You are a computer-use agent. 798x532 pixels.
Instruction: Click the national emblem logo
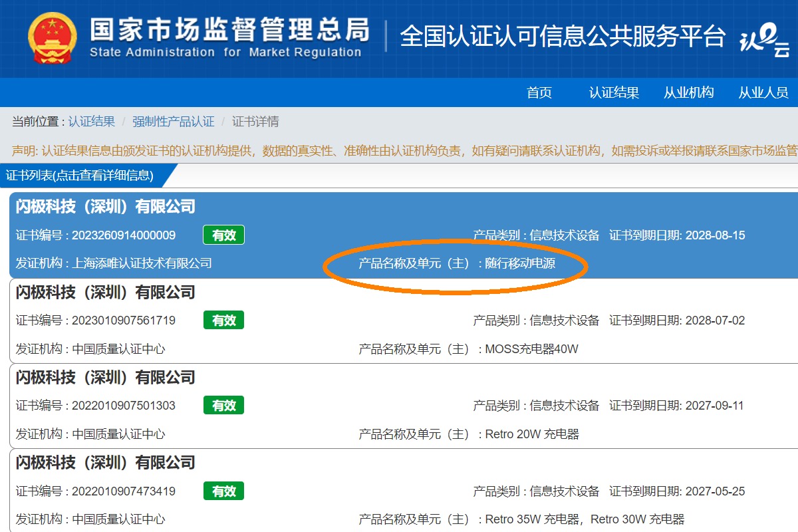[53, 38]
